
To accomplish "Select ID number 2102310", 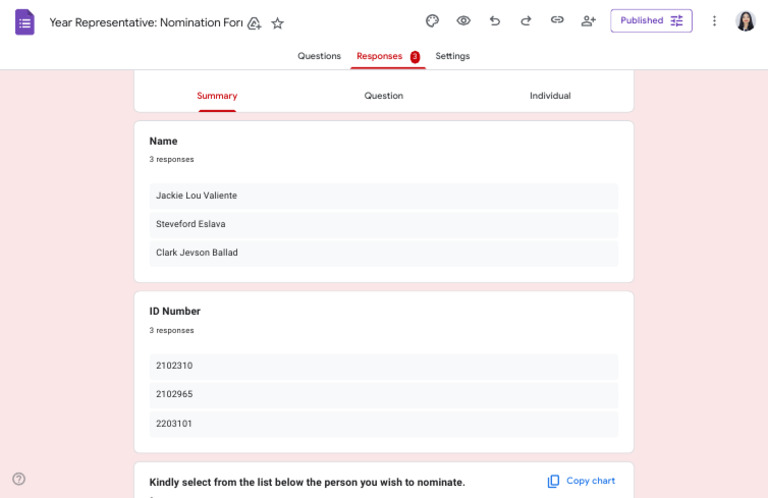I will click(x=384, y=366).
